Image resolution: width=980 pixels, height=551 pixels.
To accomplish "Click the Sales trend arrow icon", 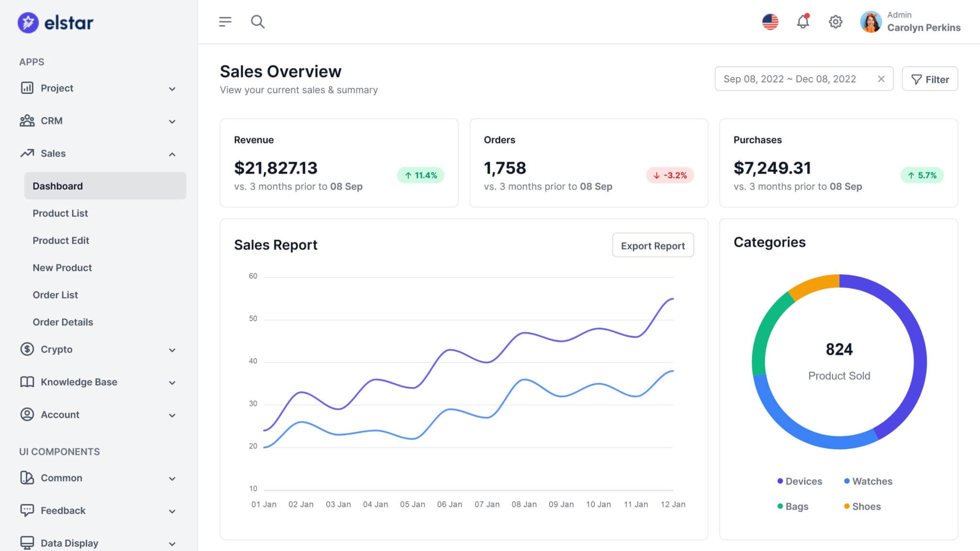I will coord(27,153).
